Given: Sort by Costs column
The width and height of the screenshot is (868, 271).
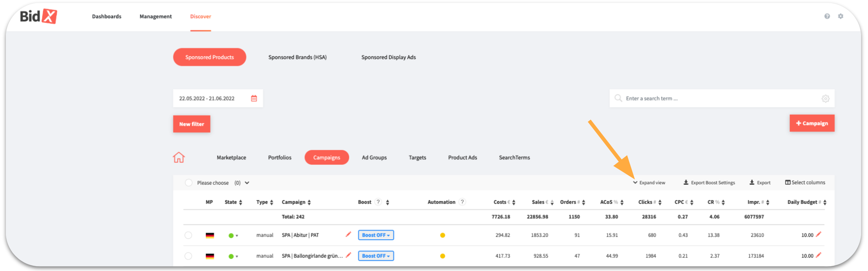Looking at the screenshot, I should [514, 202].
